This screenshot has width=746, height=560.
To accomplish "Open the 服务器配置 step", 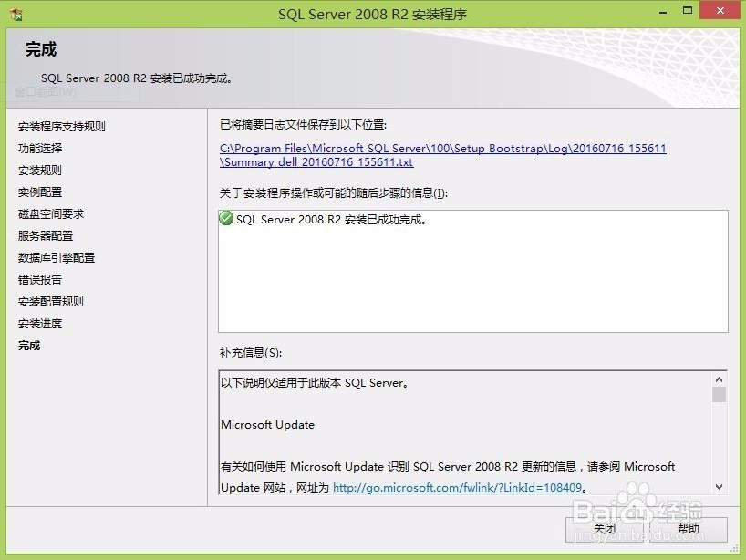I will click(46, 236).
